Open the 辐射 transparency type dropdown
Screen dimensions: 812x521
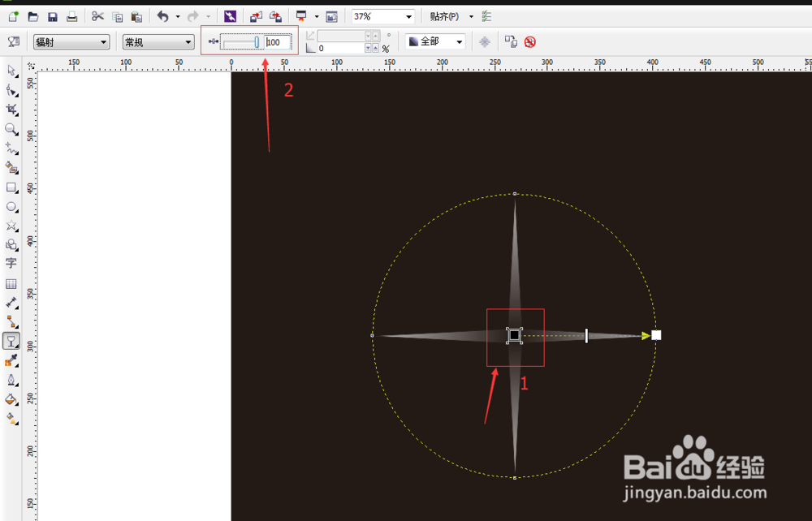click(71, 42)
